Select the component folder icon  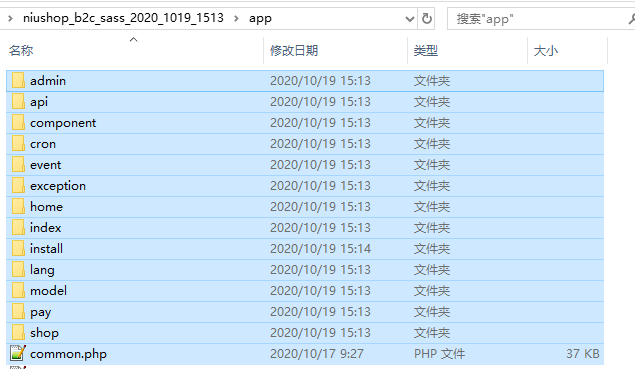pos(18,123)
